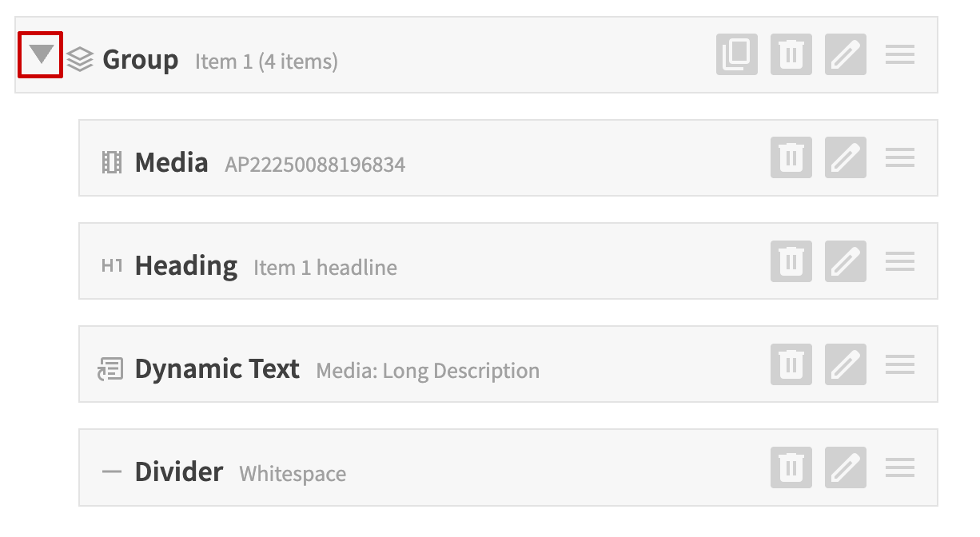Delete the Group item
This screenshot has width=980, height=537.
(x=791, y=55)
